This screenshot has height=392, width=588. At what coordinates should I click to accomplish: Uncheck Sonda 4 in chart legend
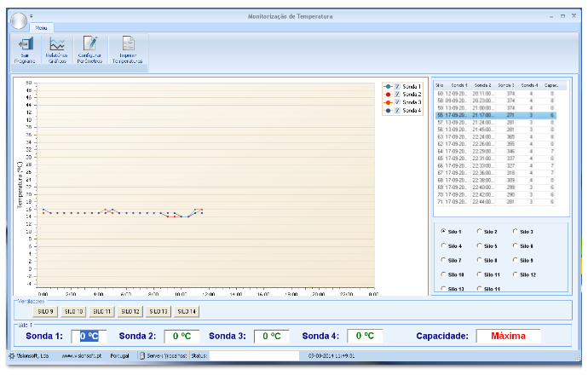tap(397, 110)
